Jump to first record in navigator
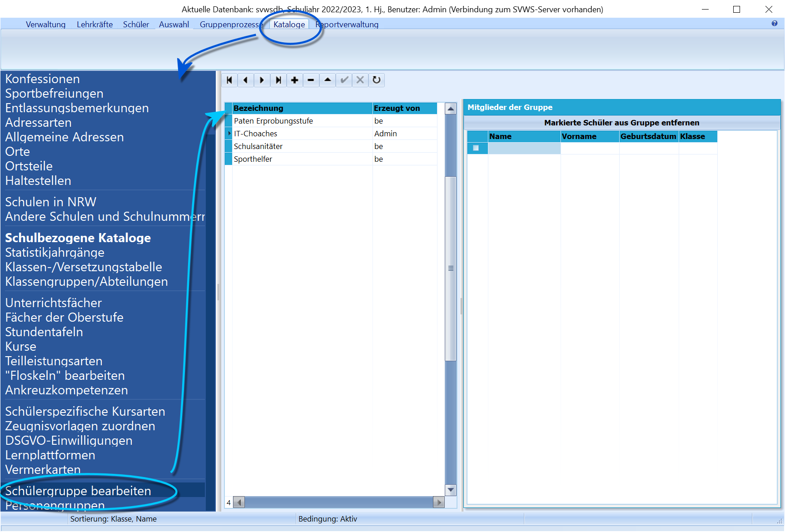785x532 pixels. point(229,80)
